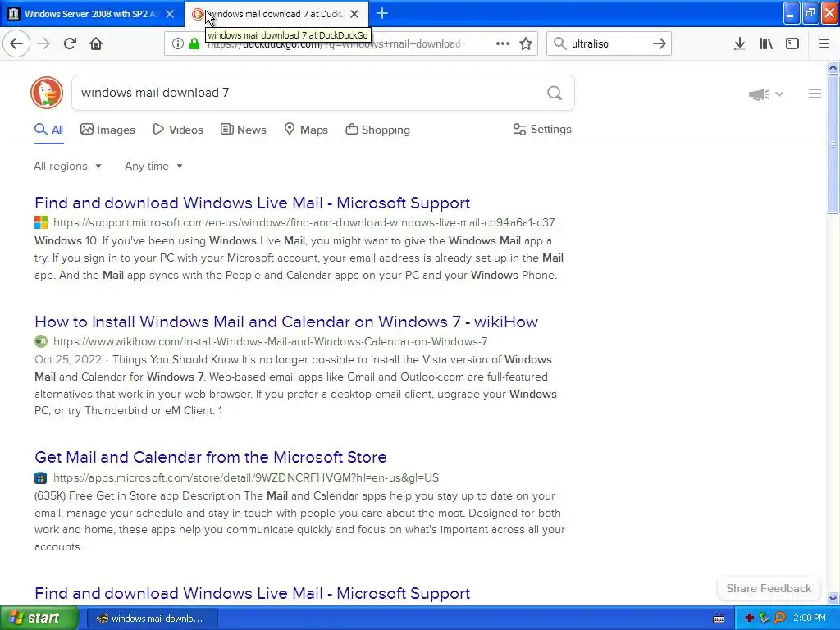
Task: Submit the ultraiso search with arrow
Action: coord(660,43)
